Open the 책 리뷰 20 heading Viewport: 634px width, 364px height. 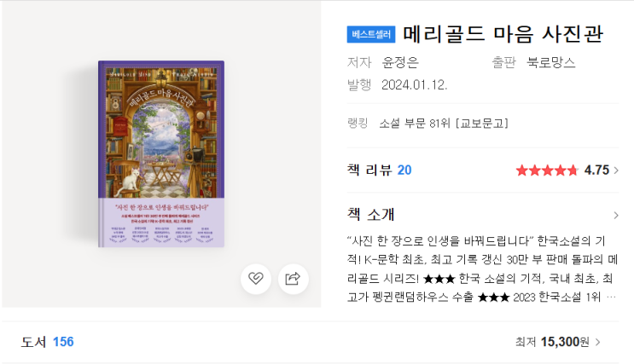coord(379,170)
